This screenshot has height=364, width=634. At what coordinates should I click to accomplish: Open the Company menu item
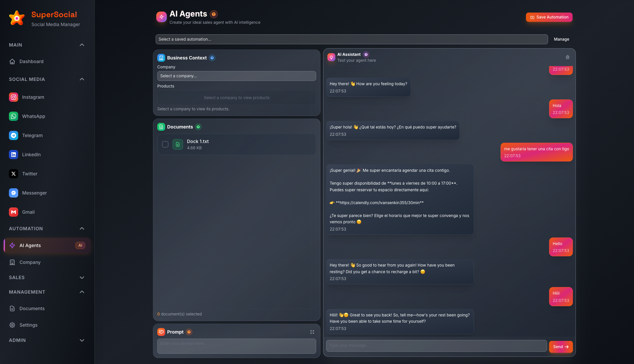pyautogui.click(x=30, y=262)
